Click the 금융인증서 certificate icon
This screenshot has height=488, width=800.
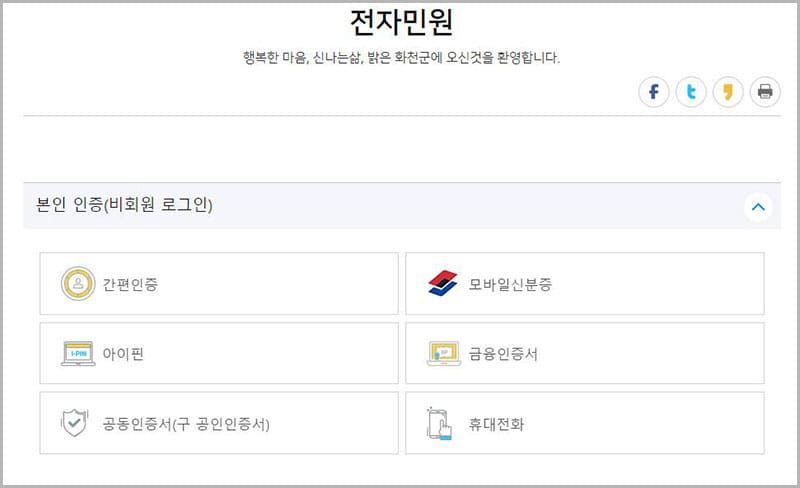tap(442, 353)
